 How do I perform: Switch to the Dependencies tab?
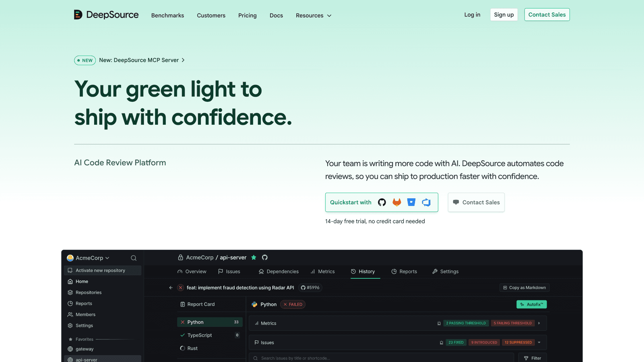tap(279, 271)
